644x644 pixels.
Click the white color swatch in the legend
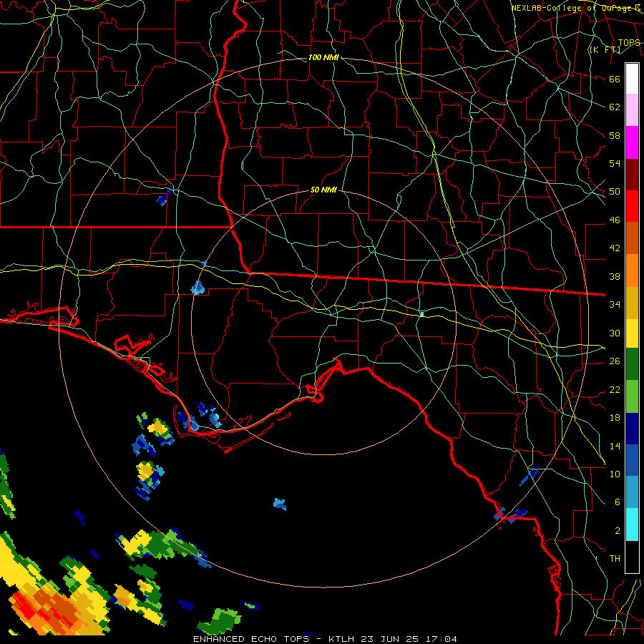(x=632, y=79)
